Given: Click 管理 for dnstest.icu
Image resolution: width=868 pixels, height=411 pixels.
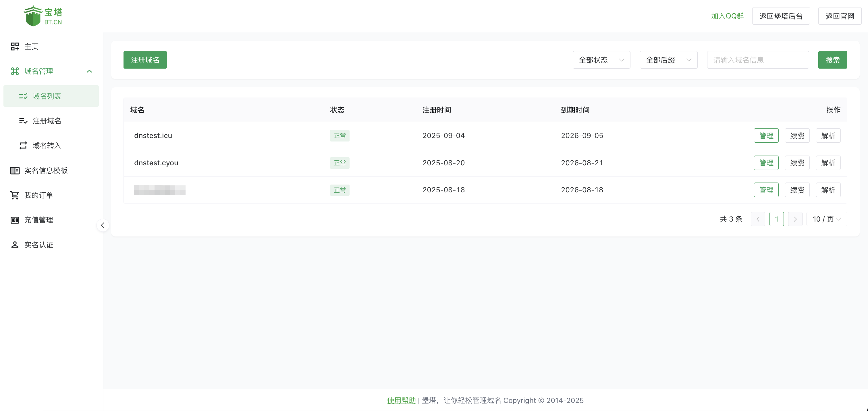Looking at the screenshot, I should tap(766, 136).
